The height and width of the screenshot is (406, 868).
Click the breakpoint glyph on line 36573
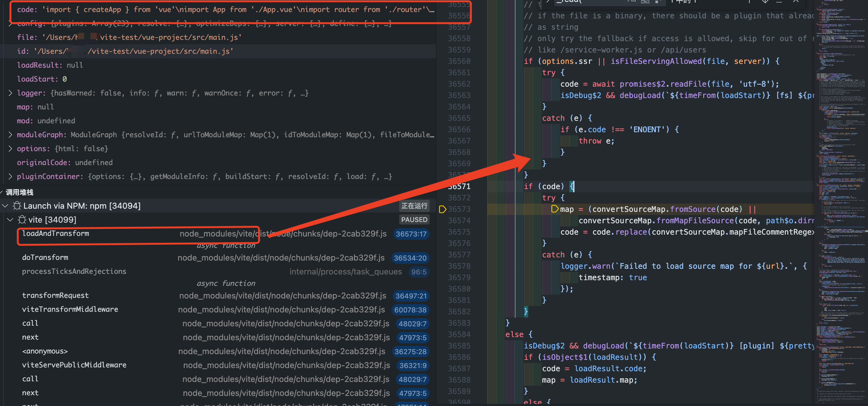click(443, 209)
